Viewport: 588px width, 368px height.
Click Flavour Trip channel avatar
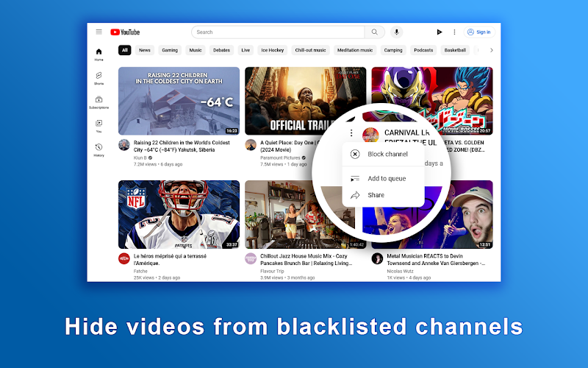point(251,258)
